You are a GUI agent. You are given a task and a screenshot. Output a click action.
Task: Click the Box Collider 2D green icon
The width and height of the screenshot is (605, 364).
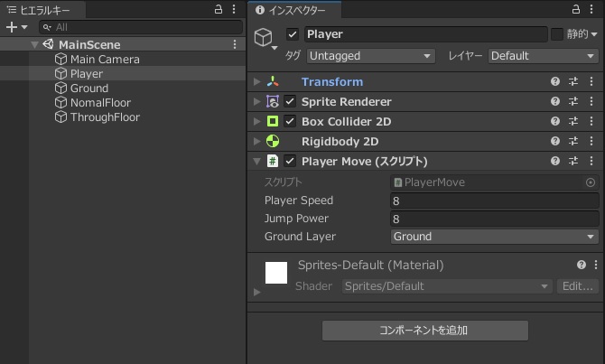coord(273,122)
